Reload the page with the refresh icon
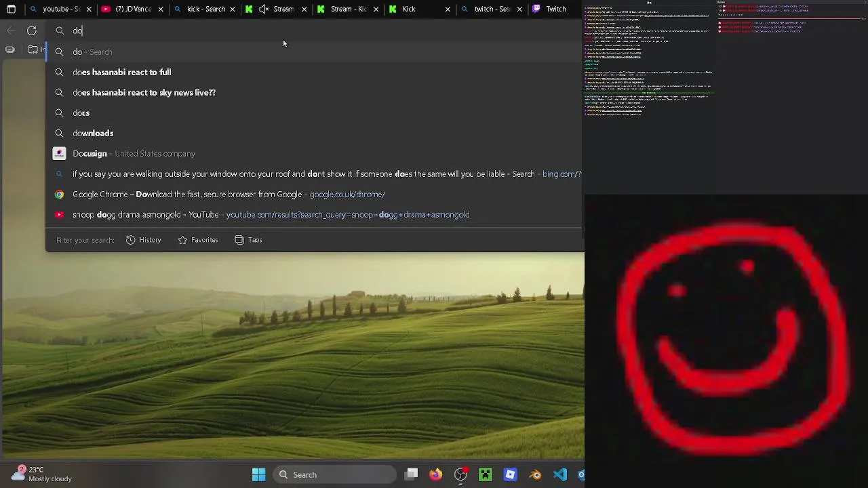Viewport: 868px width, 488px height. (x=32, y=30)
